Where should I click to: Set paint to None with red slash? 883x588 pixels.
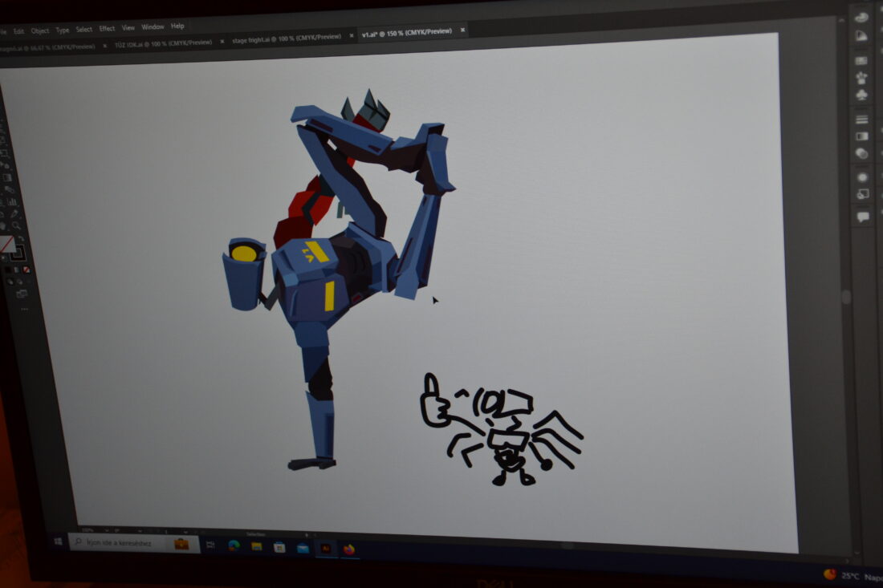26,270
